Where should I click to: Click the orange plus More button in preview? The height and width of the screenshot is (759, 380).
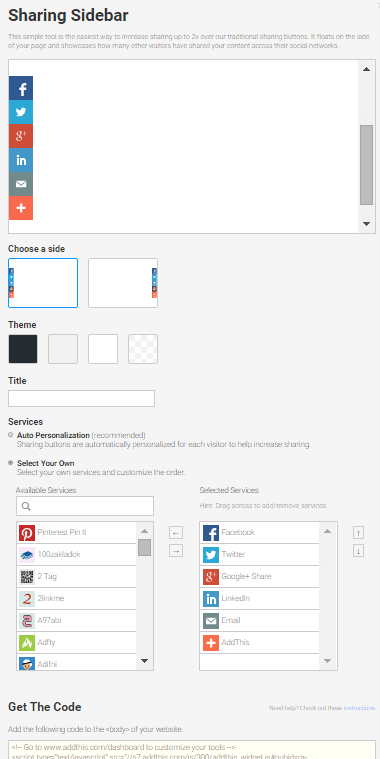click(x=21, y=208)
